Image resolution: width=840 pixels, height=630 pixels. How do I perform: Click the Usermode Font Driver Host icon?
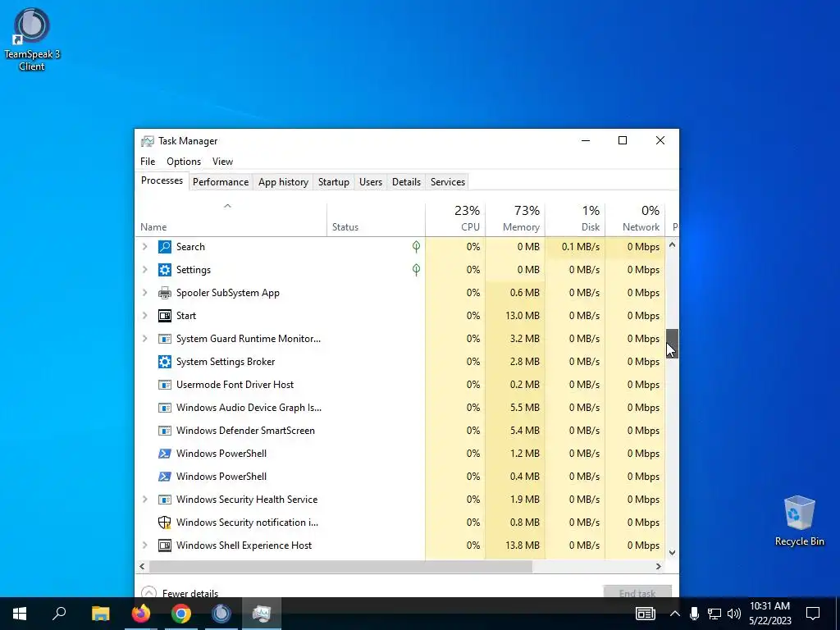(x=164, y=385)
